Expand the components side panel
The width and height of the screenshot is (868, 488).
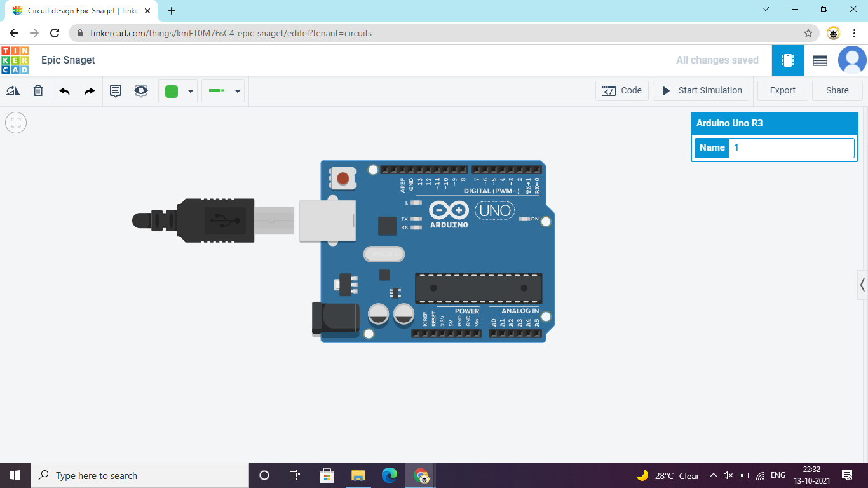tap(862, 285)
